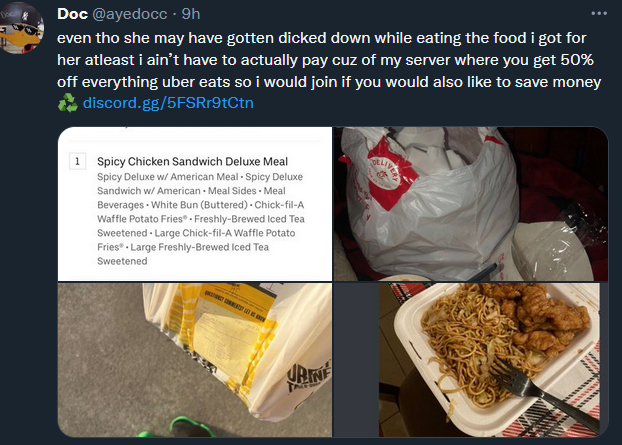Open the white delivery bag photo
This screenshot has height=445, width=622.
[471, 203]
